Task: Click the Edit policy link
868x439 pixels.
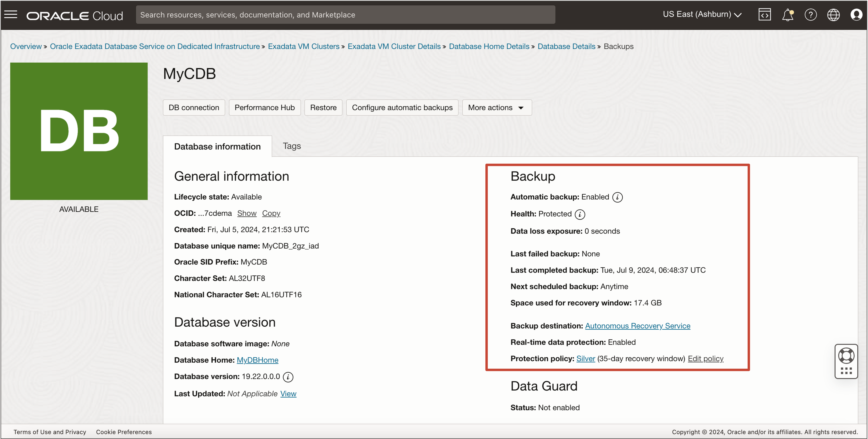Action: coord(706,359)
